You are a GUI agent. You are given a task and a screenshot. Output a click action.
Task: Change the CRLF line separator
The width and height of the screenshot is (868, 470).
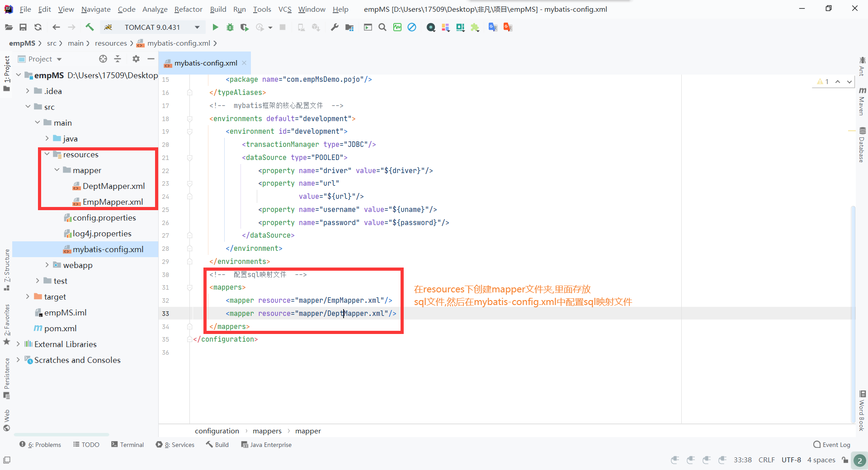(766, 460)
